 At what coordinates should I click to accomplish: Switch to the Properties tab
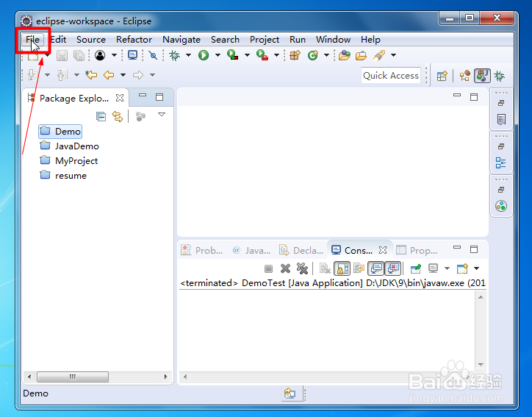click(x=417, y=251)
